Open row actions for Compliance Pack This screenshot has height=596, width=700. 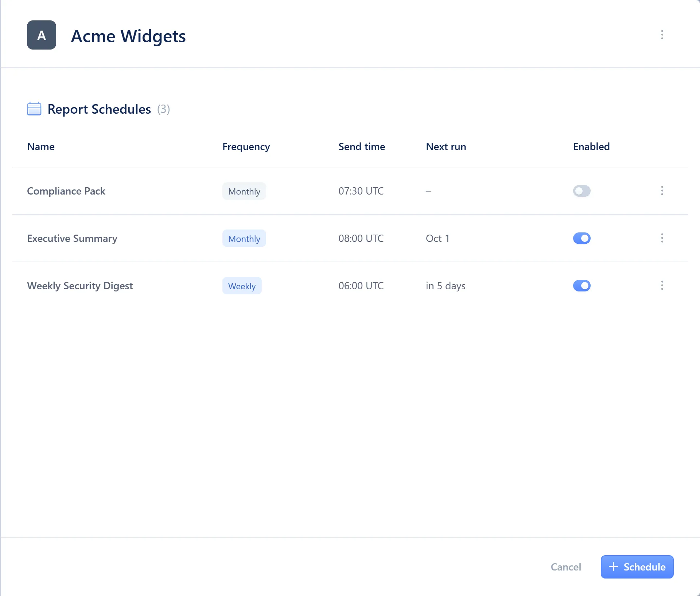[662, 191]
